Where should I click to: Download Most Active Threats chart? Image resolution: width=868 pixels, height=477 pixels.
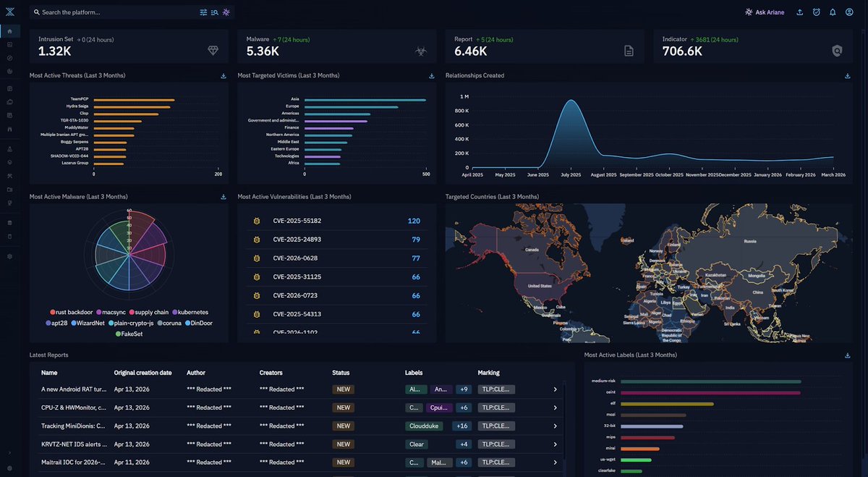click(x=224, y=76)
